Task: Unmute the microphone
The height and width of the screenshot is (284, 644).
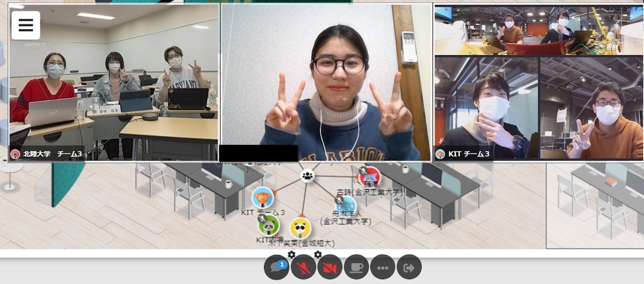Action: point(303,267)
